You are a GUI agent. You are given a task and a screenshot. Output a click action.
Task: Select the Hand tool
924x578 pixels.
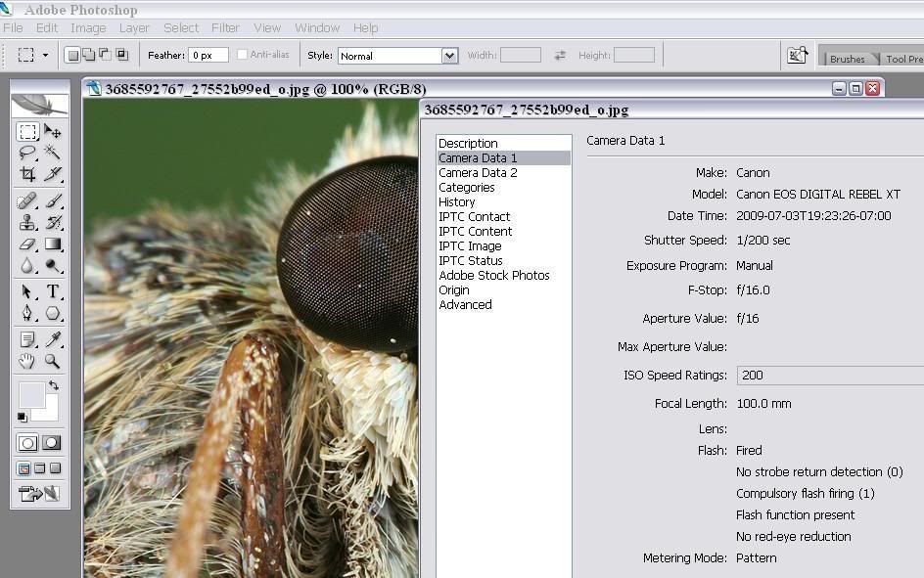pyautogui.click(x=27, y=361)
